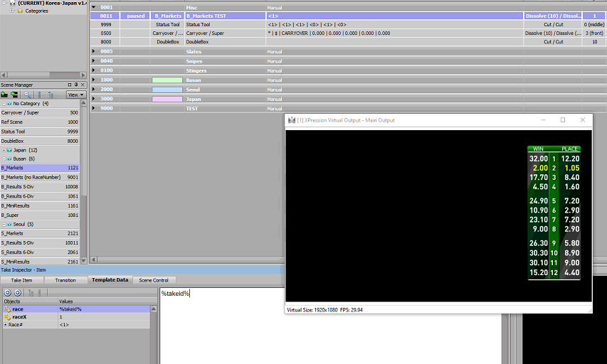Screen dimensions: 607x364
Task: Click the Korea-Japan project icon in the tree
Action: click(12, 3)
